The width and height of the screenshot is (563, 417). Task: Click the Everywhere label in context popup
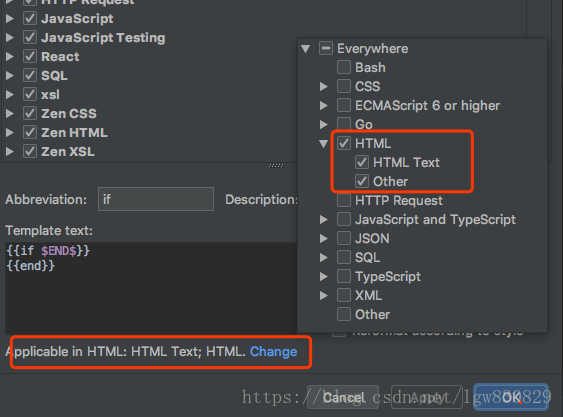point(372,48)
